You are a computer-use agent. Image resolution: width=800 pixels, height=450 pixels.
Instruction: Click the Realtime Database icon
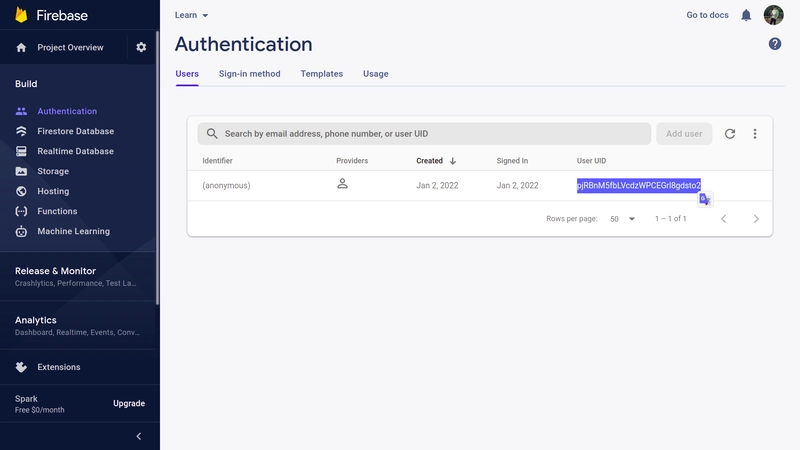[21, 151]
